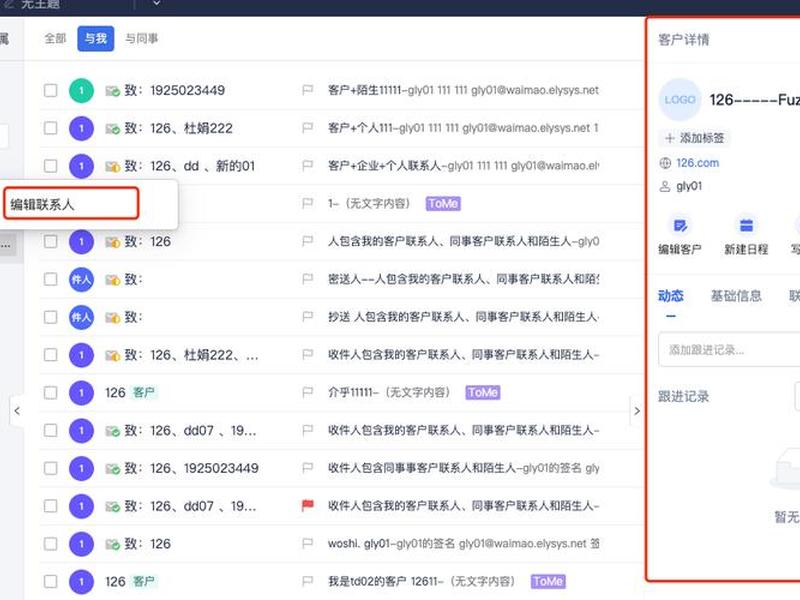This screenshot has width=800, height=600.
Task: Click the 编辑客户 edit icon
Action: 680,226
